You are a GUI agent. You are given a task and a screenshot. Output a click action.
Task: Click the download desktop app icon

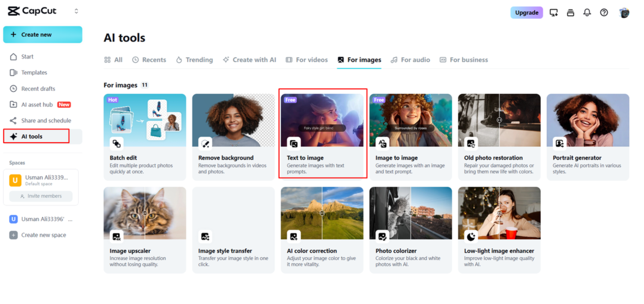click(x=554, y=12)
